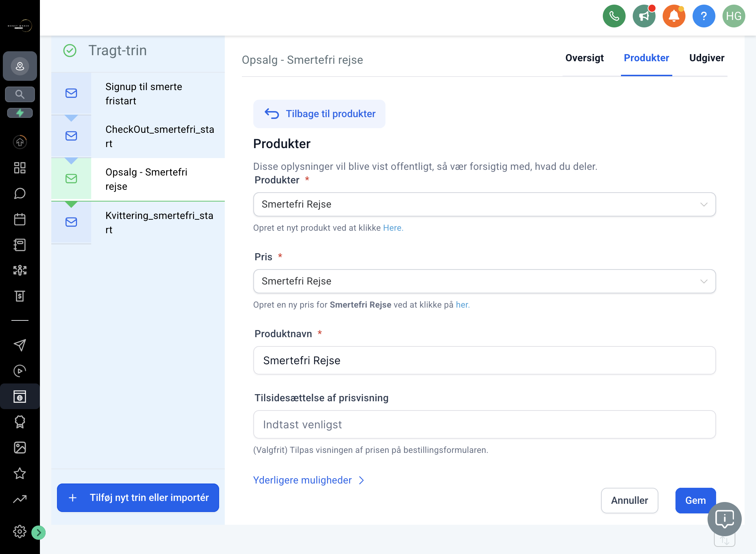This screenshot has width=756, height=554.
Task: Open the star reputation icon
Action: pos(20,473)
